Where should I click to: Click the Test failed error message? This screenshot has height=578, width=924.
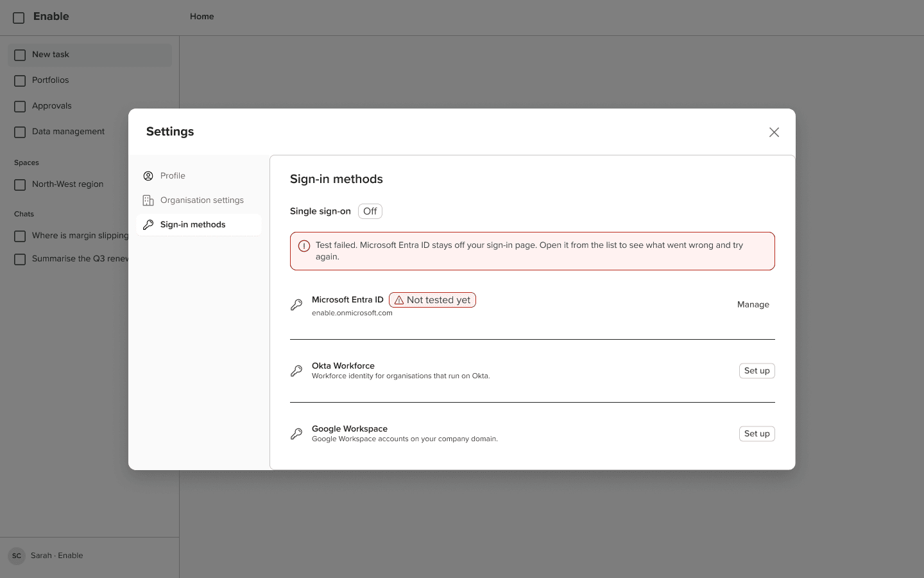coord(529,251)
